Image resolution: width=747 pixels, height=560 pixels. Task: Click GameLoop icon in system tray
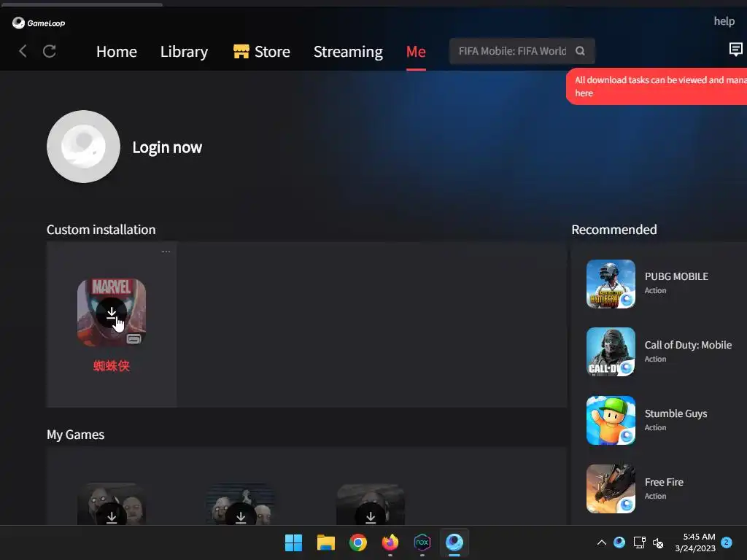coord(619,542)
